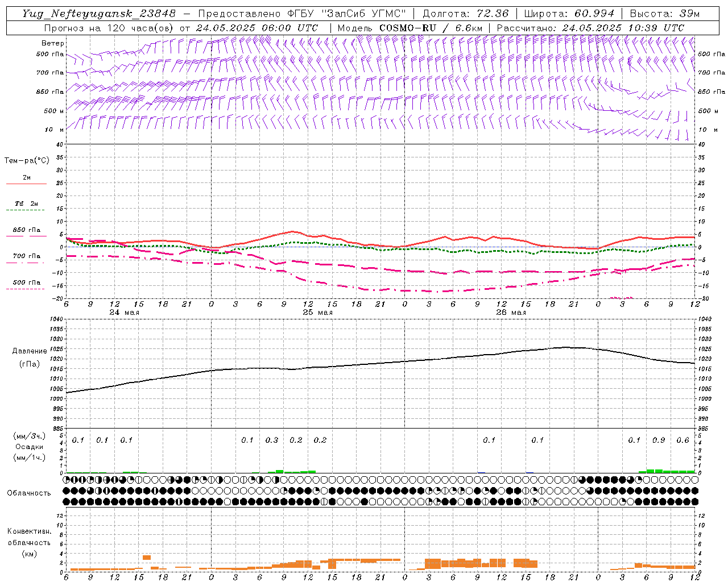Click the Модель COSMO-RU / 6.6км label
This screenshot has width=728, height=582.
coord(410,28)
